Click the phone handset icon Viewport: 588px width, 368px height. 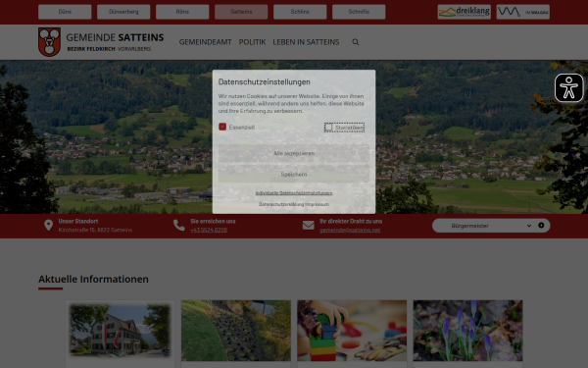(179, 226)
